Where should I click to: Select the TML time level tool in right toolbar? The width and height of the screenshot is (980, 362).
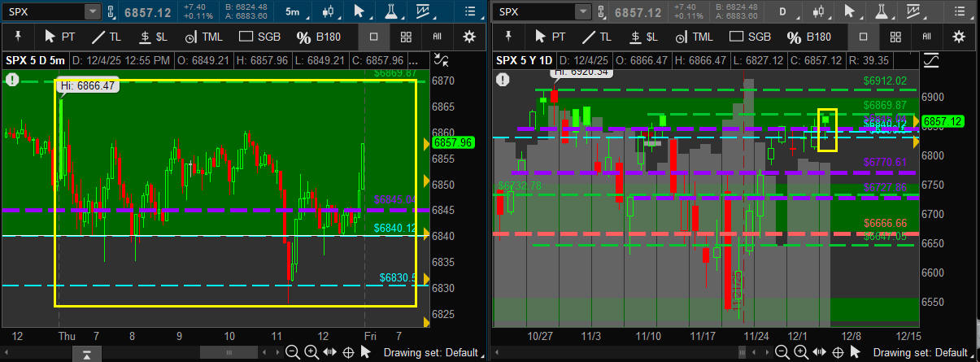coord(690,37)
